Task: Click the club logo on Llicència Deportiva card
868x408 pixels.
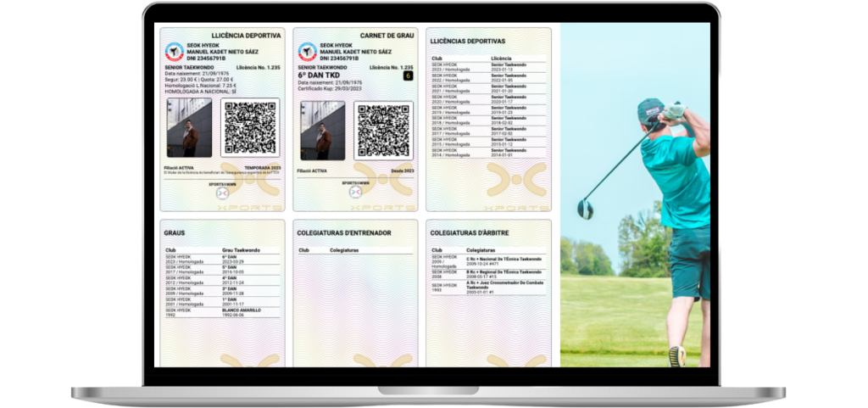Action: 175,53
